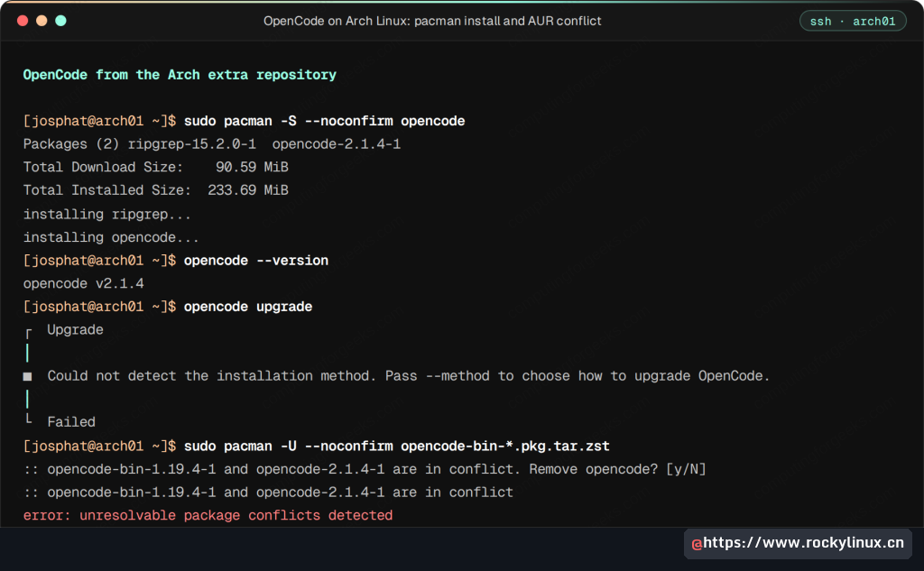Click the 'Upgrade' step label

point(75,329)
